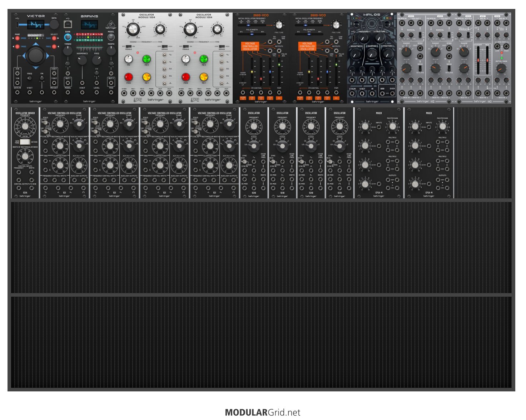526x420 pixels.
Task: Click the KYBD jack on left Oscillator 1004
Action: (124, 94)
